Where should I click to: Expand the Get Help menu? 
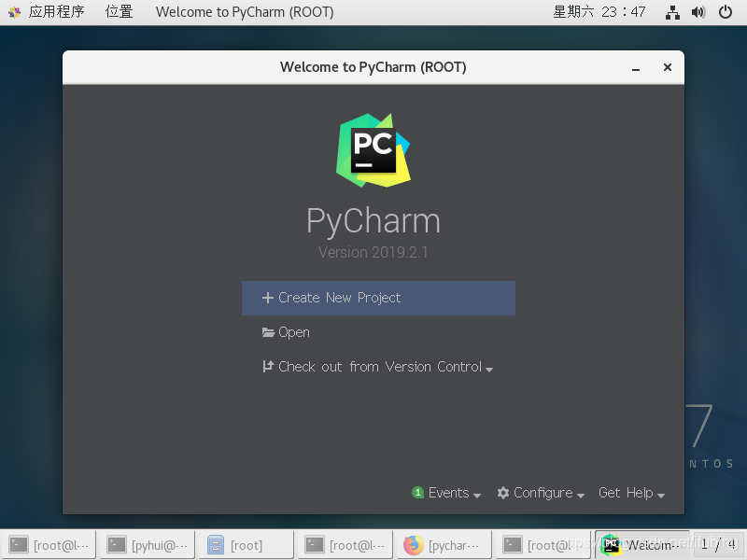[x=632, y=493]
